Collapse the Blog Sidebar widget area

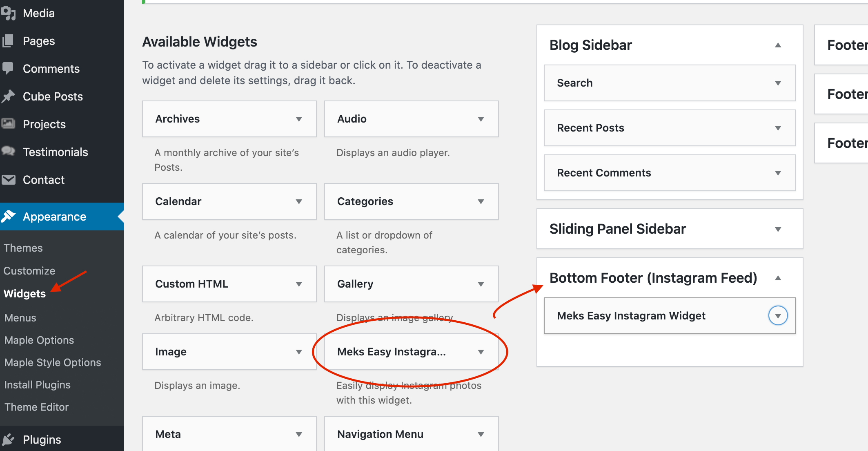point(778,45)
